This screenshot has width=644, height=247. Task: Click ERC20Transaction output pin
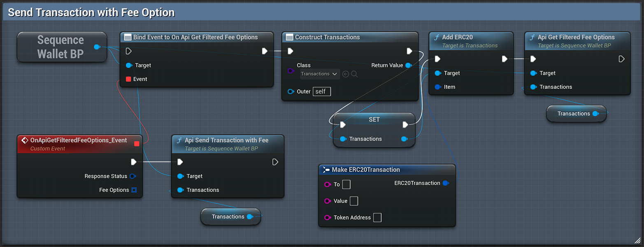(445, 183)
